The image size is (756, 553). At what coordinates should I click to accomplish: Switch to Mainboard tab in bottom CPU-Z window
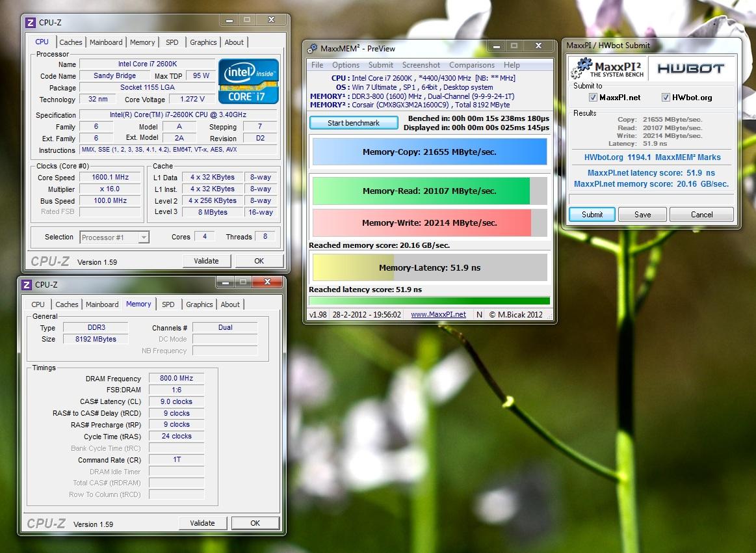102,304
